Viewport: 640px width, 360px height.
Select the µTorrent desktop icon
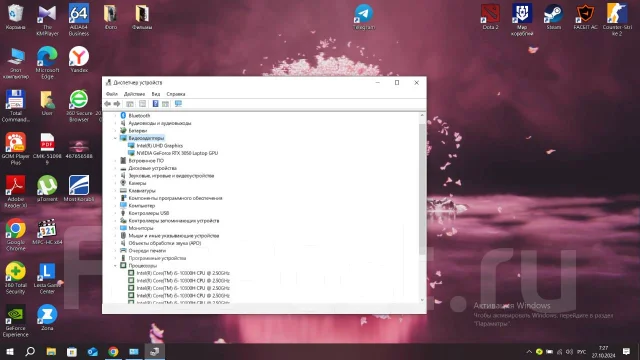click(x=47, y=189)
